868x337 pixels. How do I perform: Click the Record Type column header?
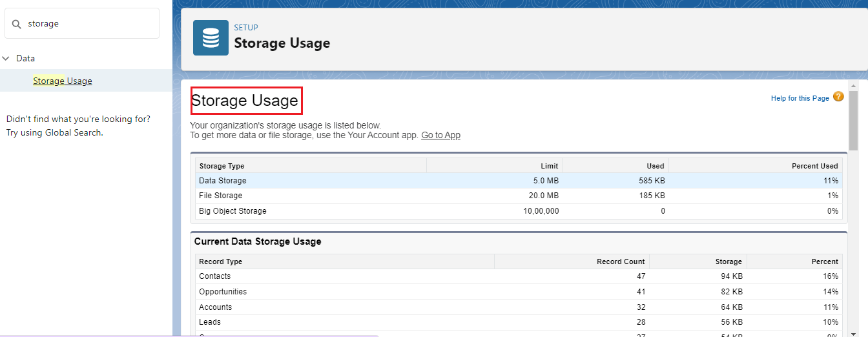(x=221, y=261)
